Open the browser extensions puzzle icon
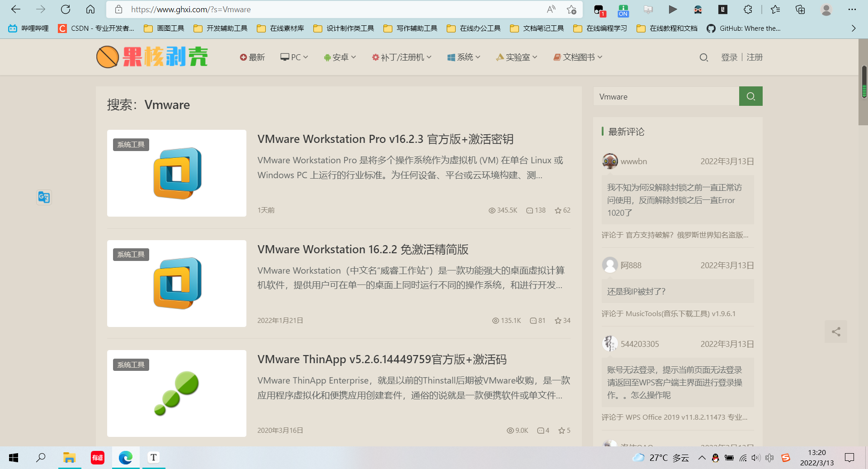This screenshot has width=868, height=469. point(748,9)
